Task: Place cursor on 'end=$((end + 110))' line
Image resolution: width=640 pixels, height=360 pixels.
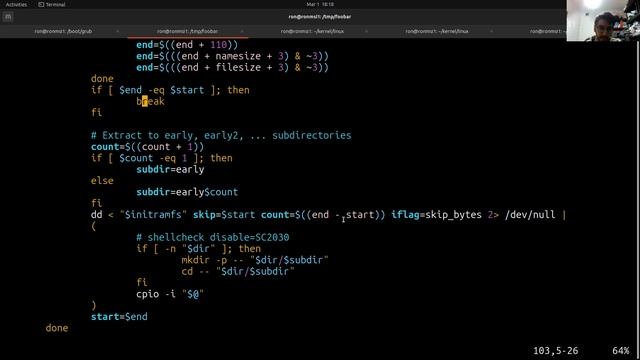Action: tap(187, 45)
